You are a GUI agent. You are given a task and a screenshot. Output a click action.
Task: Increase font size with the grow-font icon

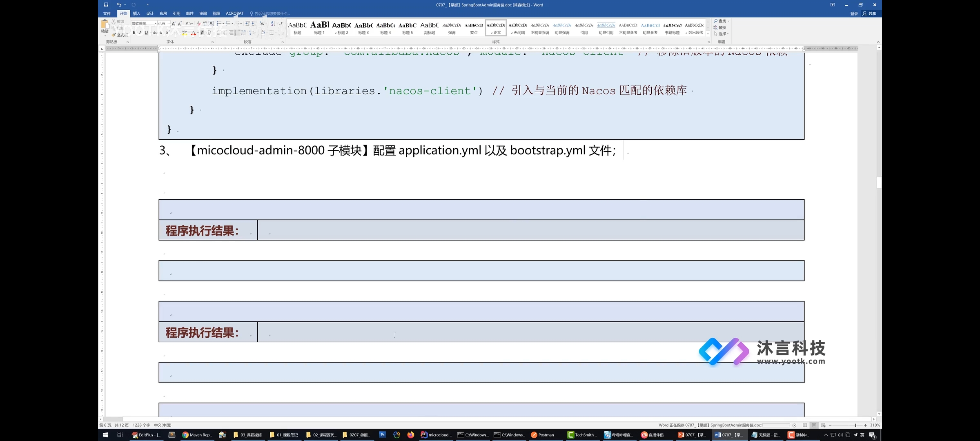(174, 24)
